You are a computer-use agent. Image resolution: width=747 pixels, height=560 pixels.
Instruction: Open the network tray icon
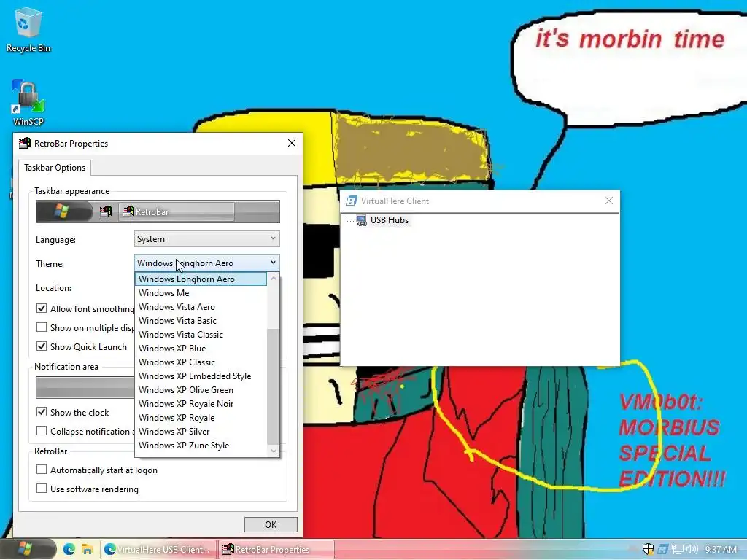point(678,549)
